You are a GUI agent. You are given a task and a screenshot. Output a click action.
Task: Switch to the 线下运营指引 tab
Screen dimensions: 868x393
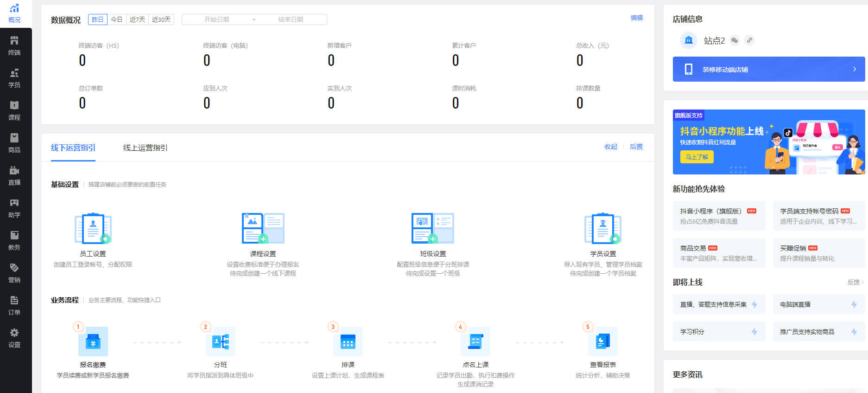73,148
